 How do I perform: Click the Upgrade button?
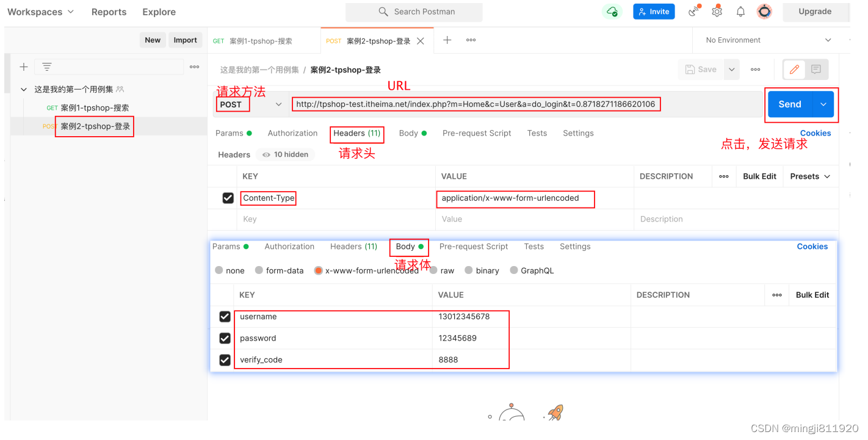815,12
